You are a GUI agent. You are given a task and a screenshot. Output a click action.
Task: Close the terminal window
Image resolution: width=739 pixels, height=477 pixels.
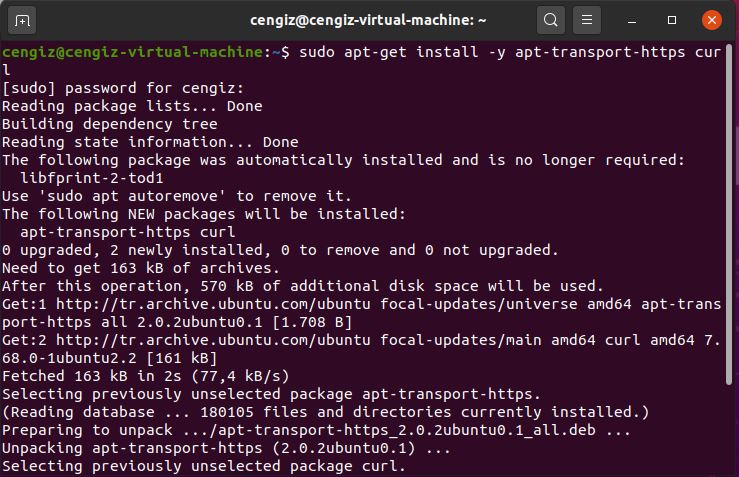(712, 20)
